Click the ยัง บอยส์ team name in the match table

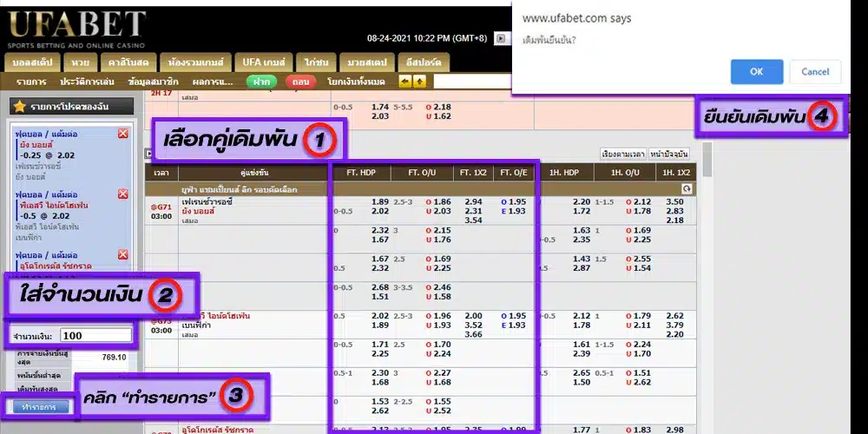pyautogui.click(x=198, y=212)
